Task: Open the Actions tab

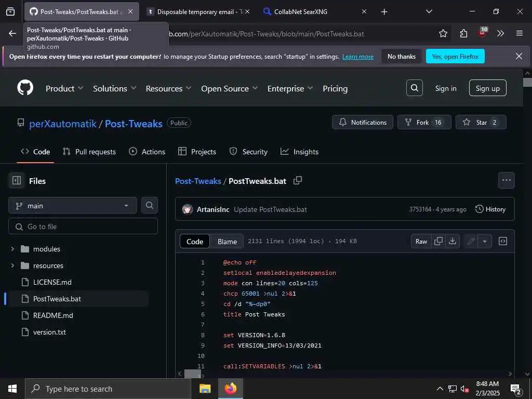Action: coord(147,152)
